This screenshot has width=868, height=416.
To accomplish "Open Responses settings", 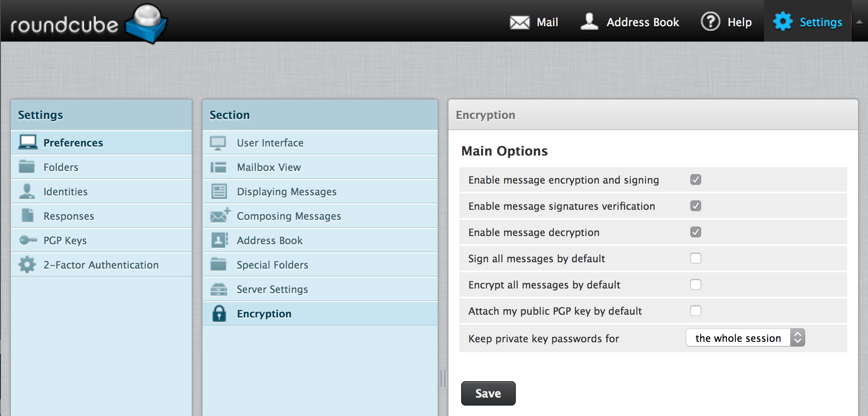I will [101, 216].
